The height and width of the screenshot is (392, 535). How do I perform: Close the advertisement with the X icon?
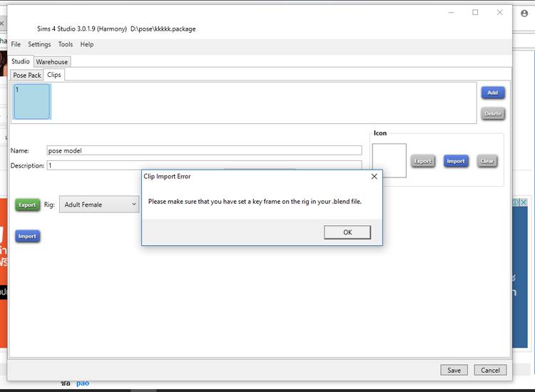pyautogui.click(x=524, y=202)
